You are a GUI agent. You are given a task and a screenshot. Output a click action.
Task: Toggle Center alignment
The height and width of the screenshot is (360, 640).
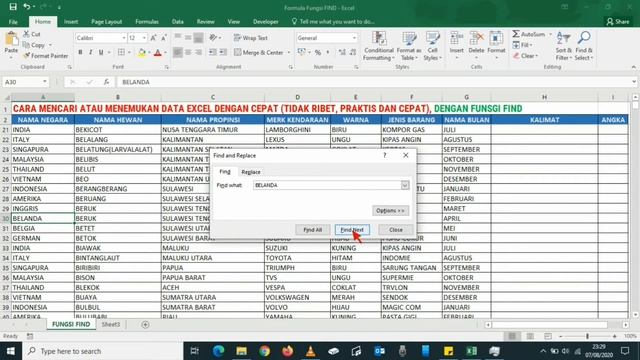(188, 52)
